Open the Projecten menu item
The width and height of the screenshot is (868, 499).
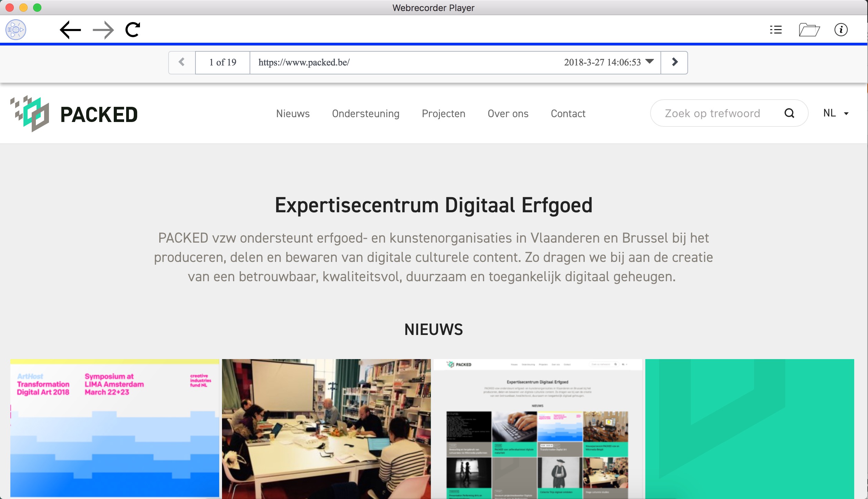(443, 113)
